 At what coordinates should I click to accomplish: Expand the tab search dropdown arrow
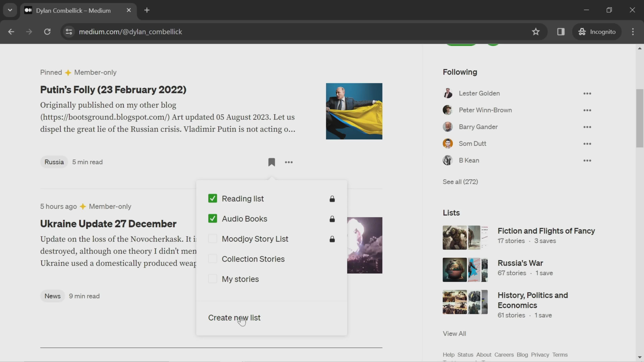pyautogui.click(x=10, y=10)
